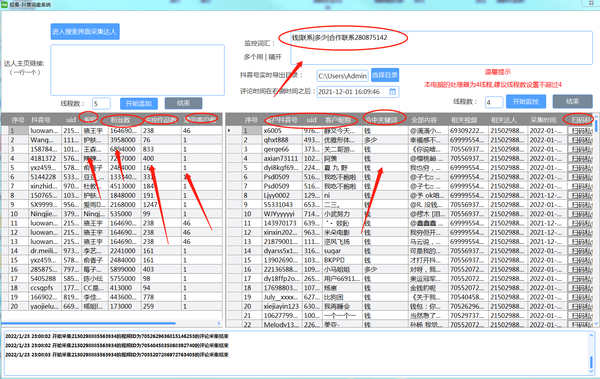This screenshot has width=600, height=379.
Task: Click the sugar nickname cell
Action: [342, 251]
